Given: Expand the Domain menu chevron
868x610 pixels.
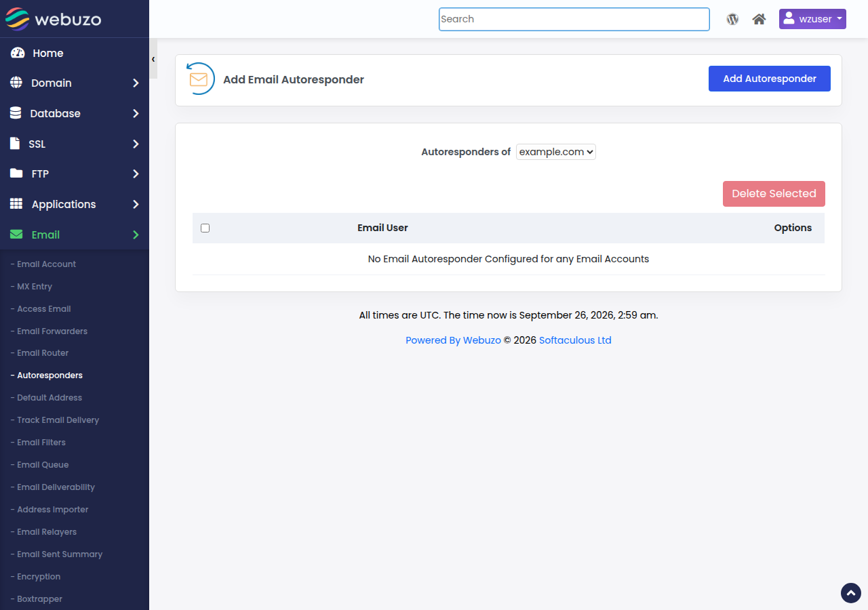Looking at the screenshot, I should (136, 83).
